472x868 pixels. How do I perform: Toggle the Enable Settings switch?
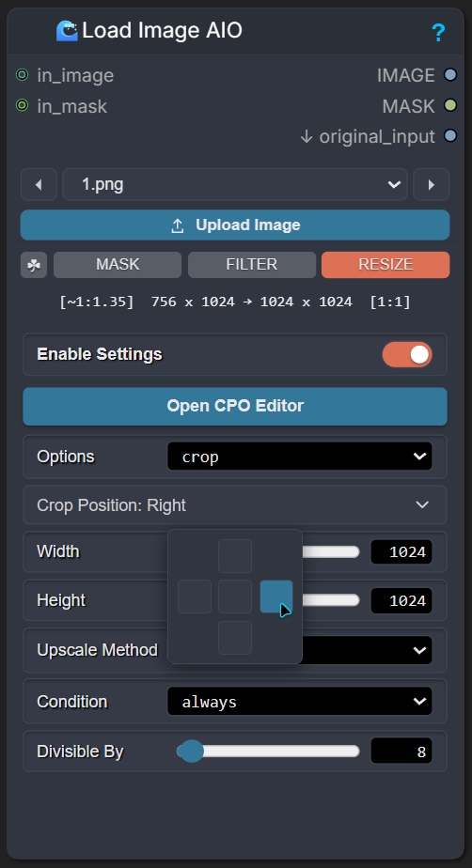click(x=407, y=354)
